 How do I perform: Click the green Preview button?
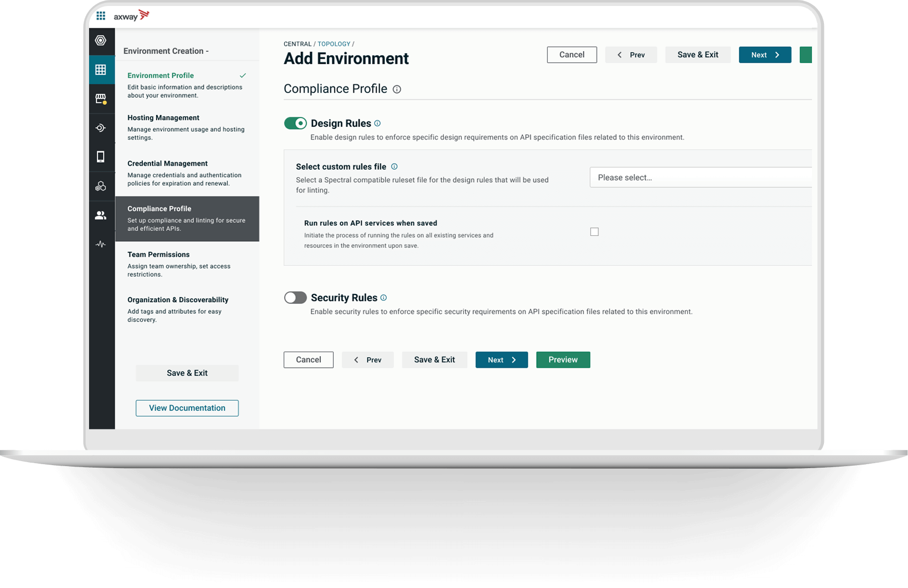563,360
